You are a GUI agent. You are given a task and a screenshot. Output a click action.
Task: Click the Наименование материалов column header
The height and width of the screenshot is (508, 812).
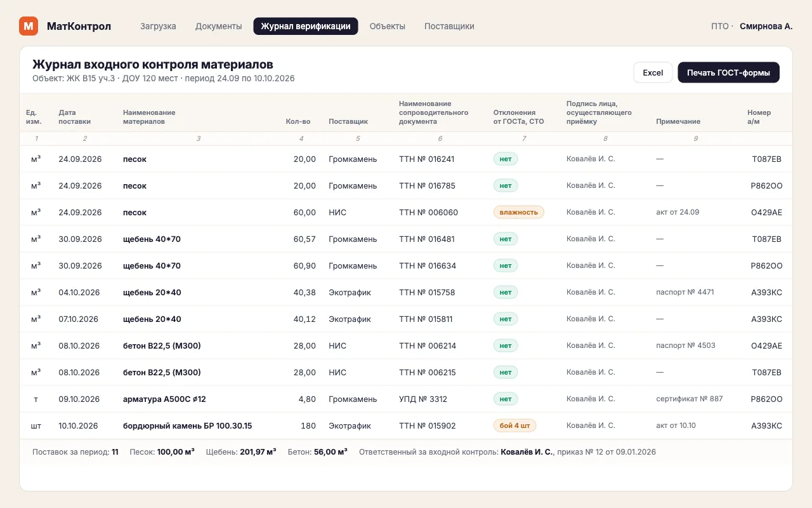point(149,117)
